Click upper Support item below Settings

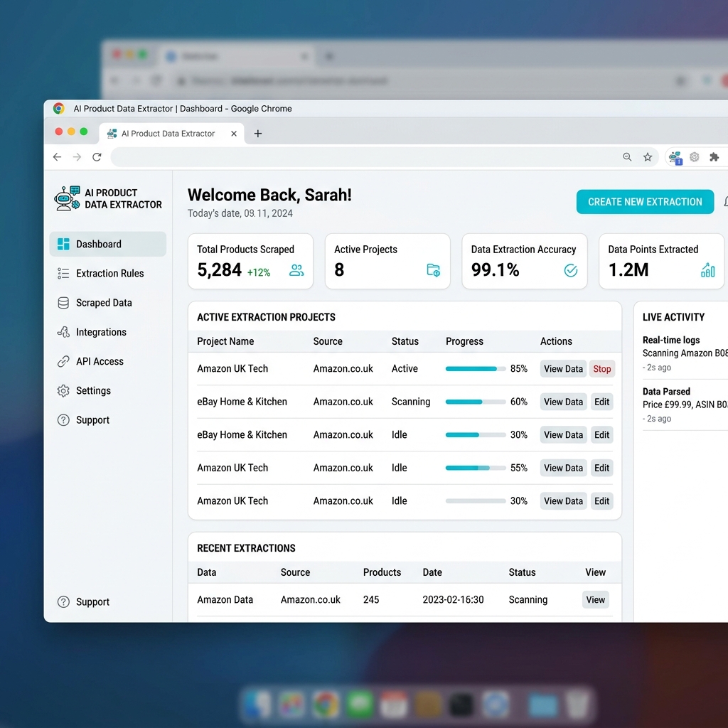(108, 419)
